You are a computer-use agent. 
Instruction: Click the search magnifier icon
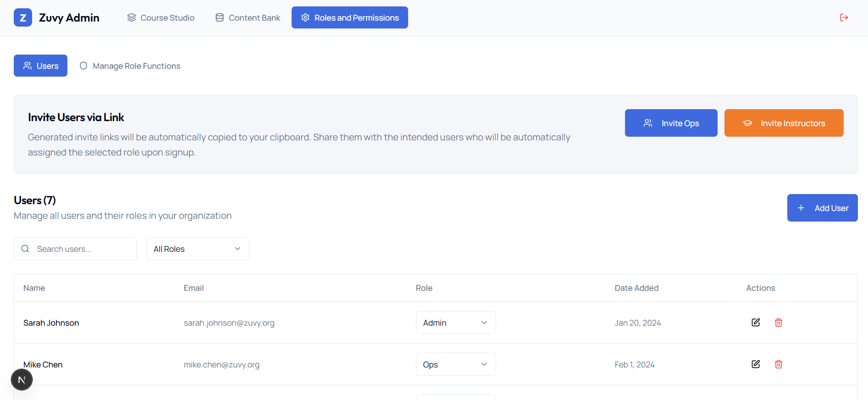click(26, 249)
